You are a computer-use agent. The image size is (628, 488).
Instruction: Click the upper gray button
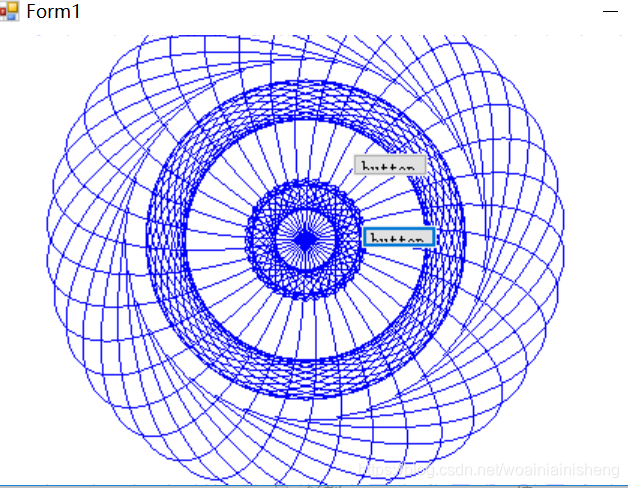390,165
